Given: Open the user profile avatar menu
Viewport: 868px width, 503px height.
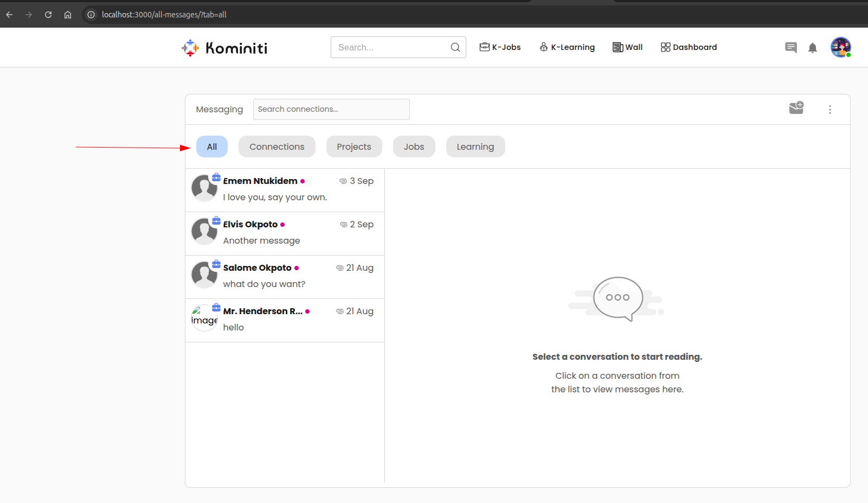Looking at the screenshot, I should click(x=840, y=47).
